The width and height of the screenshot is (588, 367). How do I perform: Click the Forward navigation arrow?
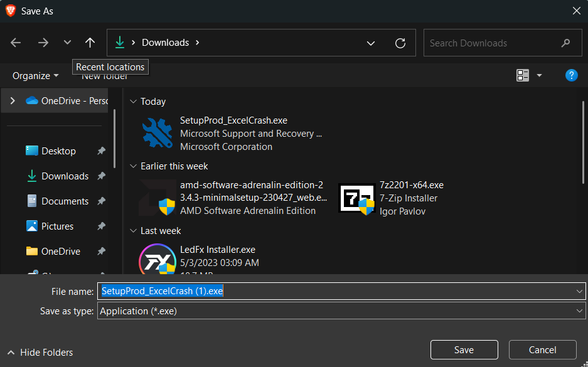43,43
